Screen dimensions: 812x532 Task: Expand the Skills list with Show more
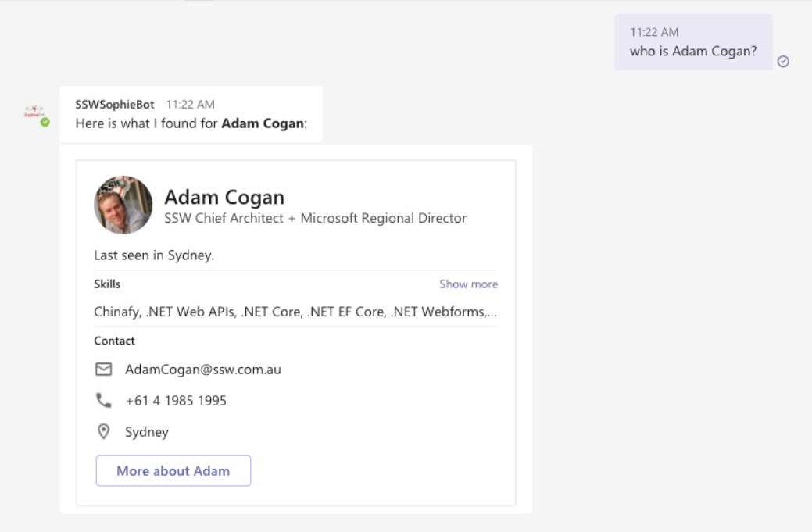point(469,284)
